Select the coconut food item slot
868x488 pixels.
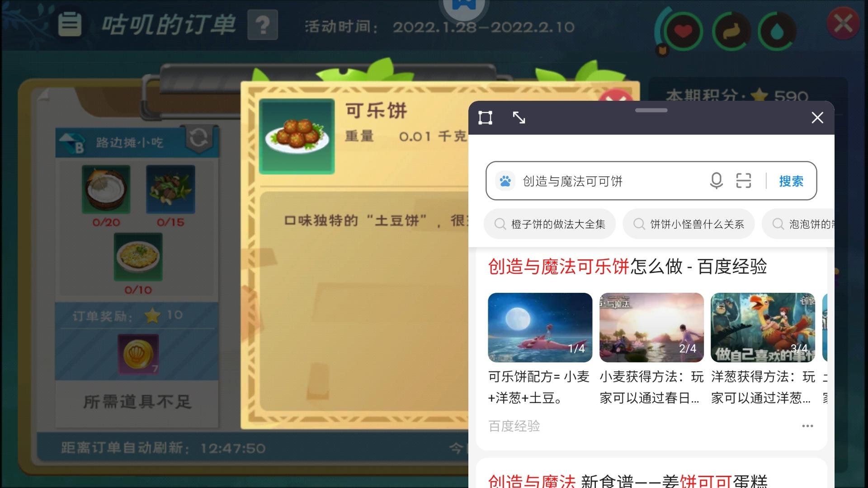point(106,189)
